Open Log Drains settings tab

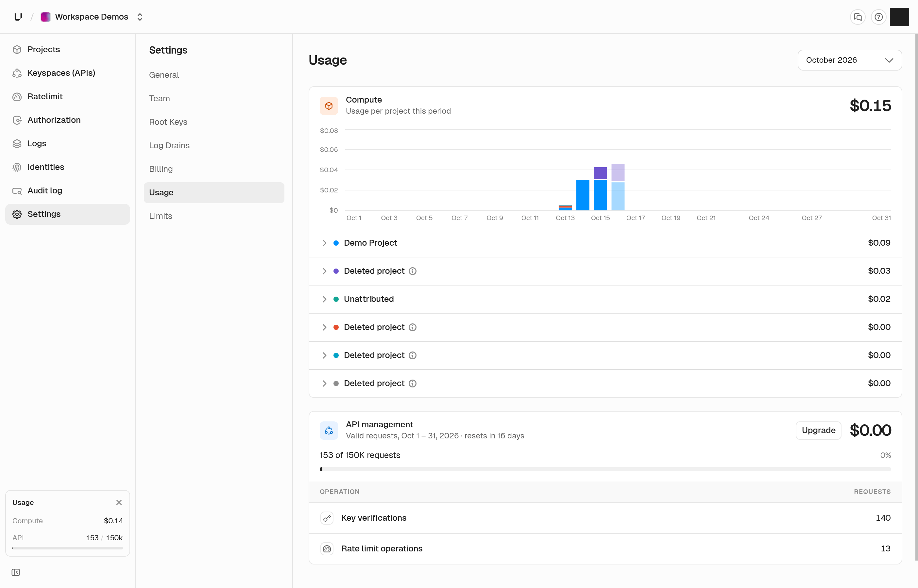214,145
